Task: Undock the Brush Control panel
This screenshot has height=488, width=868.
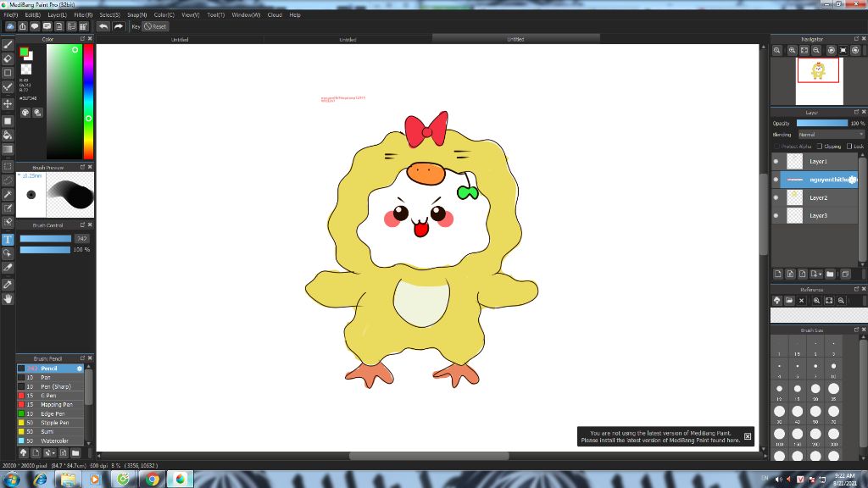Action: click(x=82, y=225)
